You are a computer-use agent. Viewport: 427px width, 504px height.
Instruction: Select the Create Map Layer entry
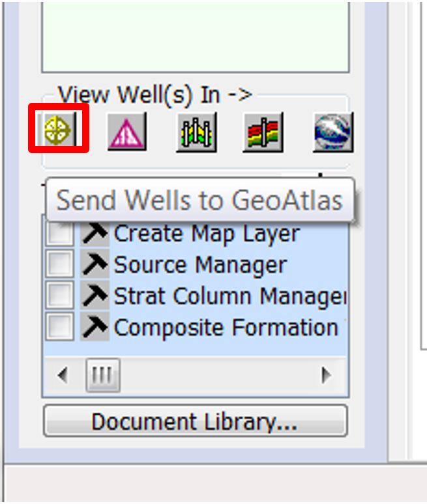pos(207,234)
